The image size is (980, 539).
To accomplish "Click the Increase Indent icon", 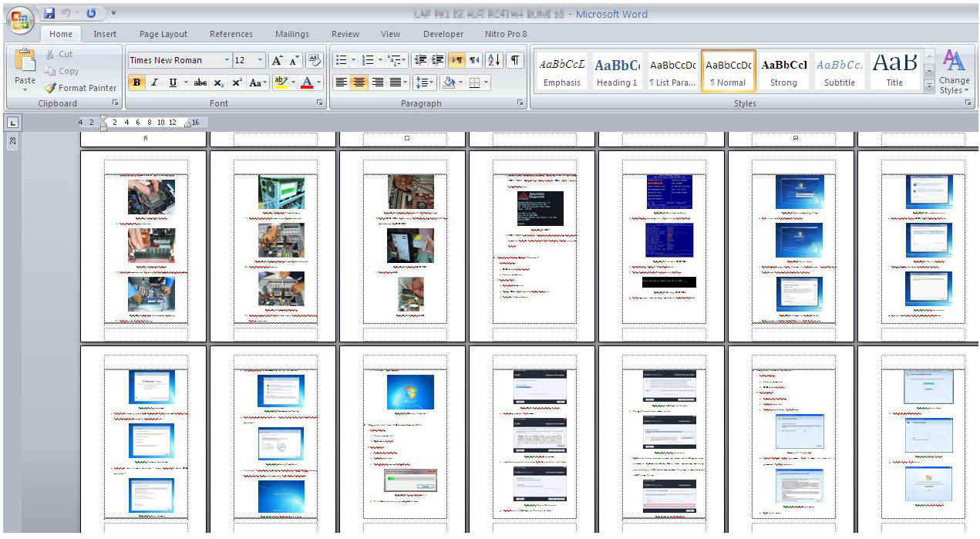I will tap(437, 60).
